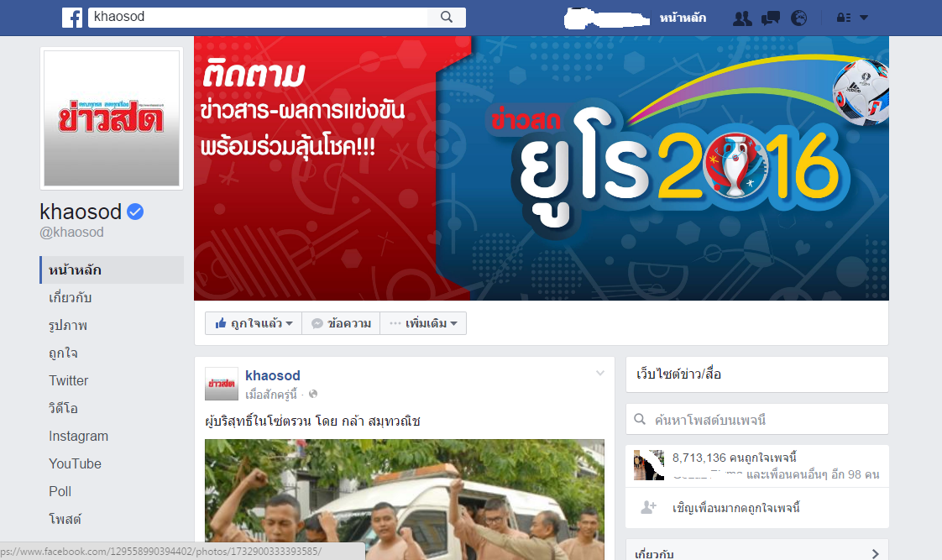Open the khaosod post author link
This screenshot has height=560, width=942.
[273, 375]
